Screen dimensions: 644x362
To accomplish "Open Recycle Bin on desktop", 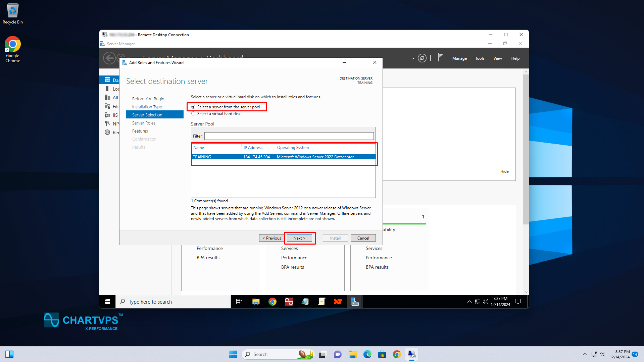I will click(x=13, y=14).
